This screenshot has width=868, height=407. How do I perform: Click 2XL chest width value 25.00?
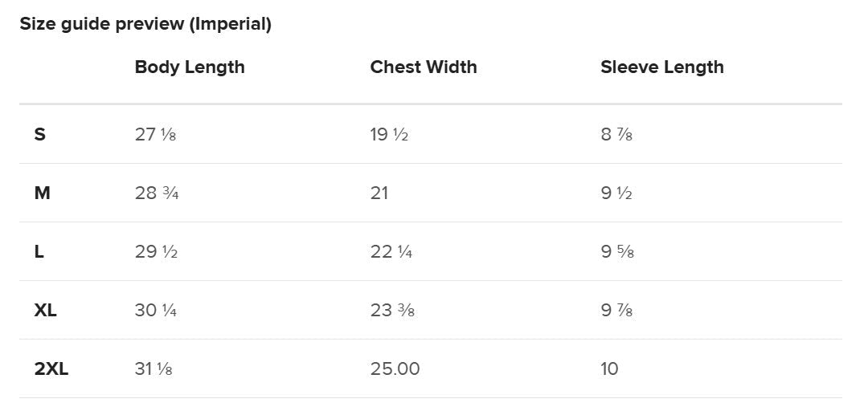pyautogui.click(x=395, y=368)
